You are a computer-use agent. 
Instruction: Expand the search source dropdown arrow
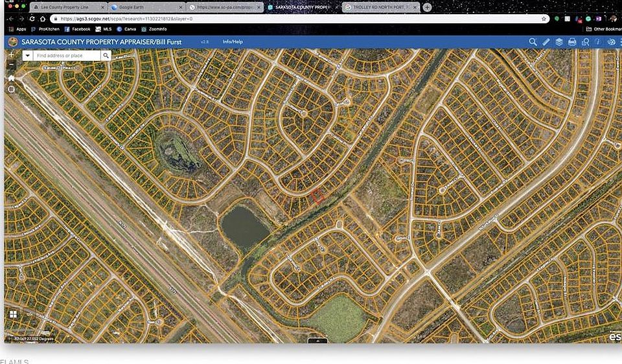[x=28, y=56]
